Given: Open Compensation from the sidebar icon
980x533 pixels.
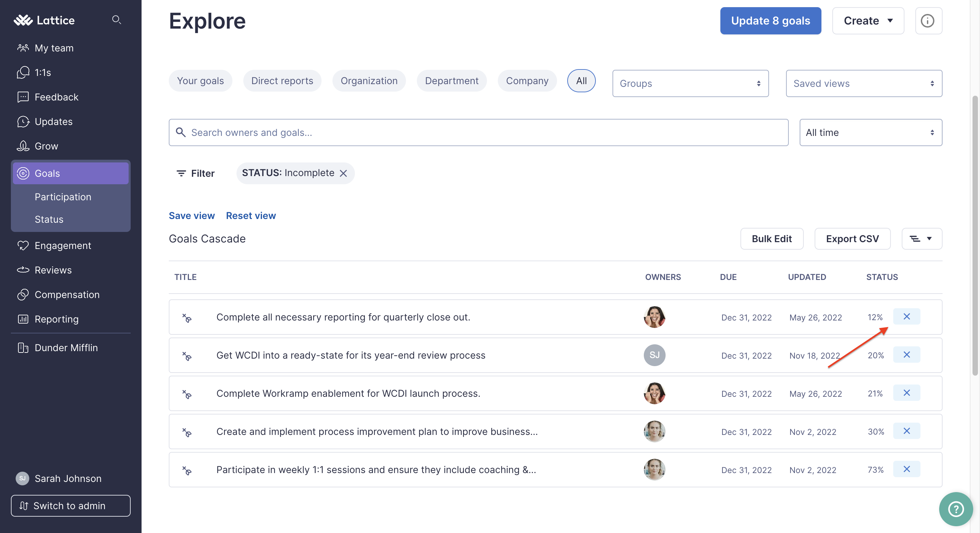Looking at the screenshot, I should coord(23,295).
